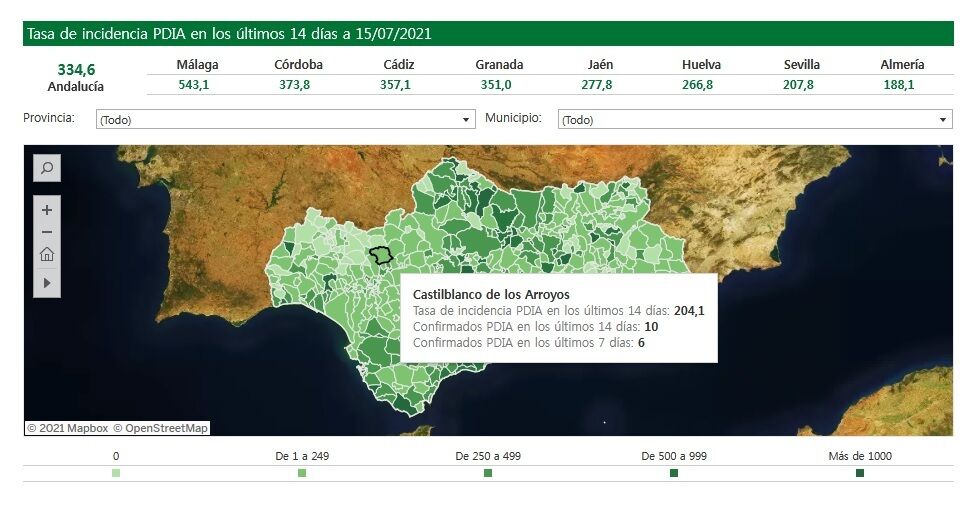Viewport: 960px width, 506px height.
Task: Click the map search magnifier icon
Action: pos(47,168)
